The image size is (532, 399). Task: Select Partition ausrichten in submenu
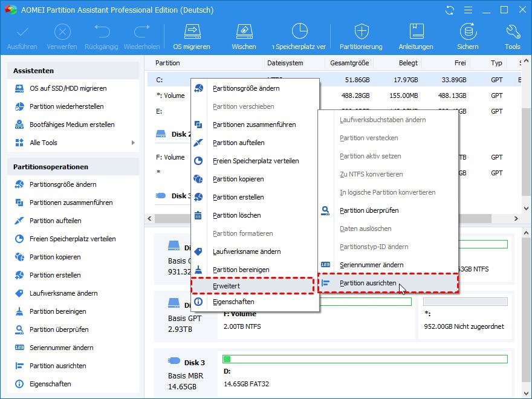[x=388, y=283]
